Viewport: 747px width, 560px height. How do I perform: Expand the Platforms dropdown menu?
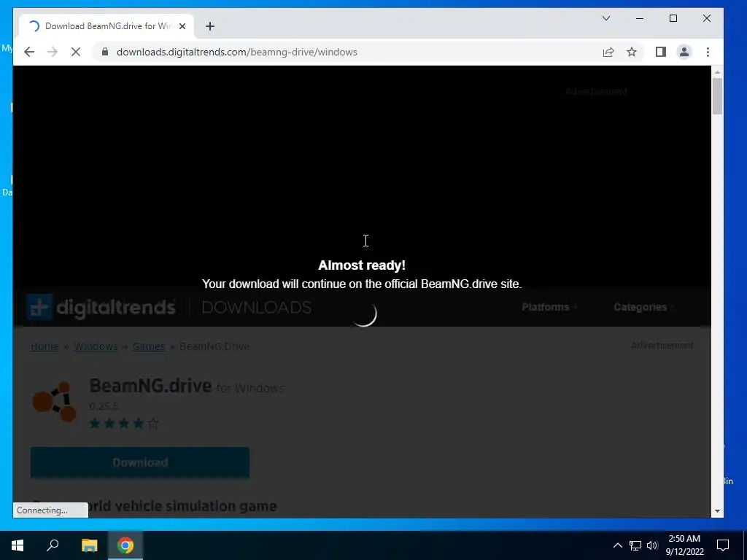tap(549, 307)
